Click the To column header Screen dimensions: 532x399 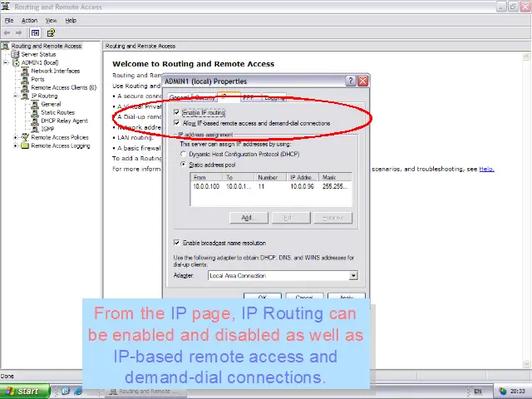239,177
